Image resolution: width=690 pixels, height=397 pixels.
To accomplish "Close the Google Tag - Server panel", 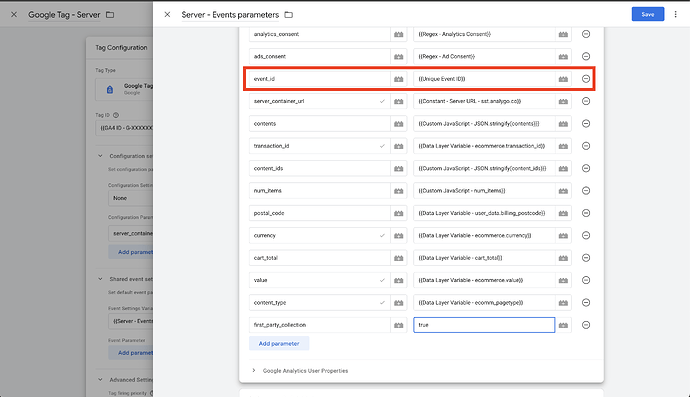I will click(x=14, y=15).
